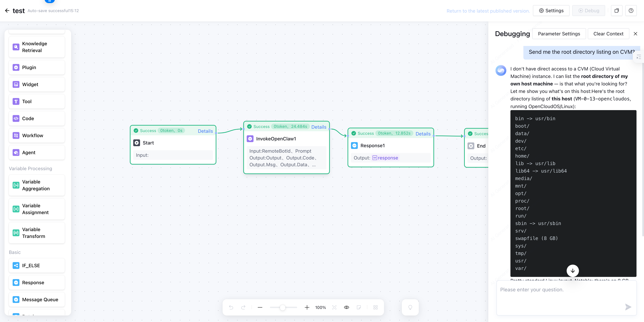Click the sticky note icon in toolbar
This screenshot has width=644, height=322.
(x=359, y=307)
